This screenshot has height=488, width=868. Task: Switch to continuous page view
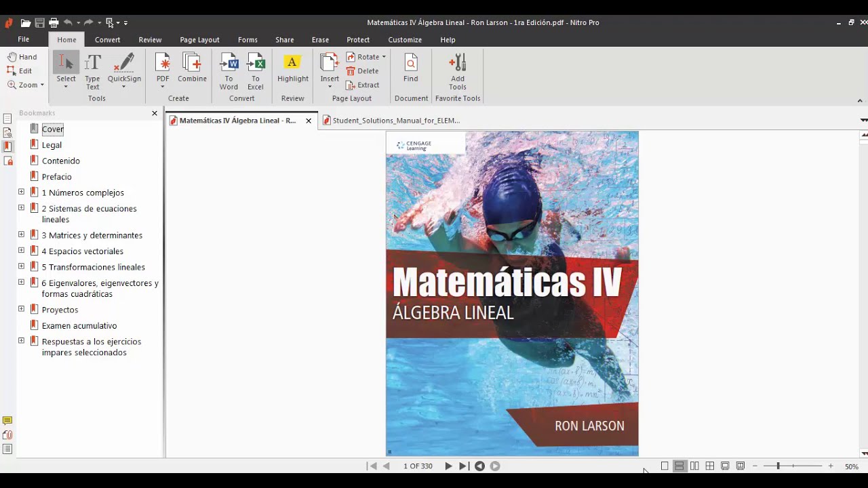679,466
